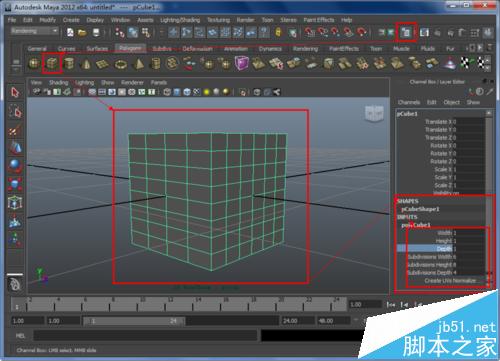Toggle textured display in panel toolbar
This screenshot has width=500, height=361.
point(197,92)
